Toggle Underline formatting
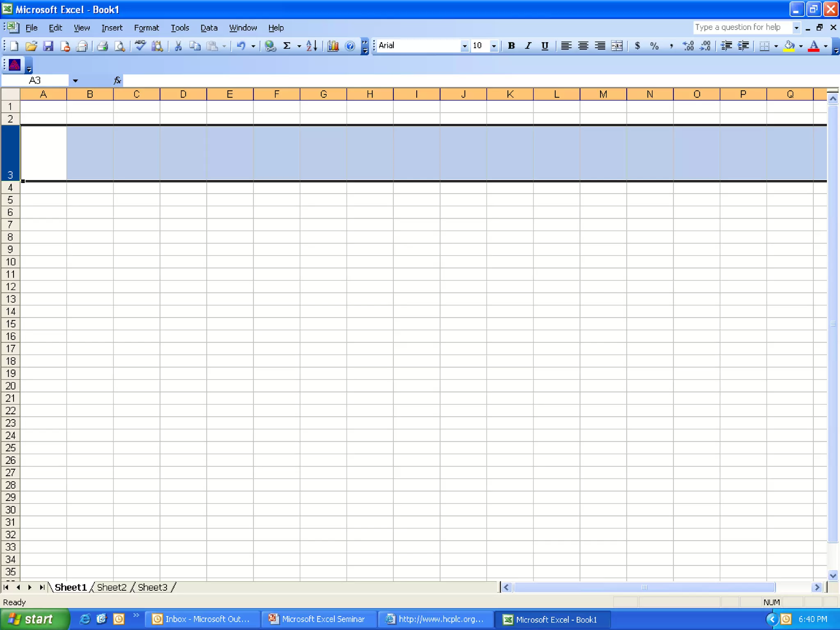The width and height of the screenshot is (840, 630). click(x=545, y=46)
